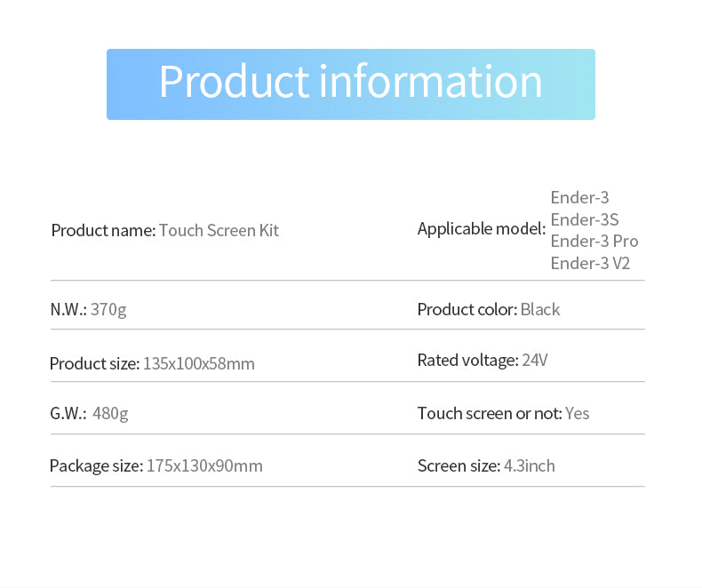Click Ender-3 in the model list
The width and height of the screenshot is (702, 588).
tap(579, 198)
